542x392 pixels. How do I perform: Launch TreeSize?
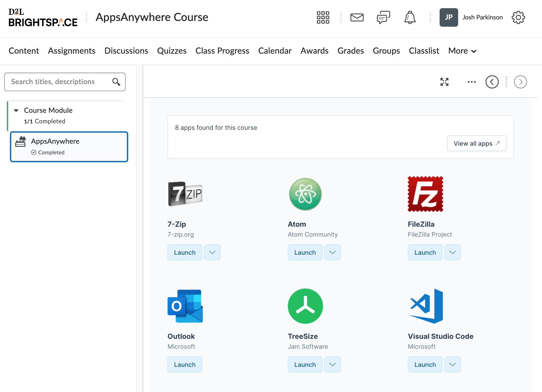click(305, 364)
